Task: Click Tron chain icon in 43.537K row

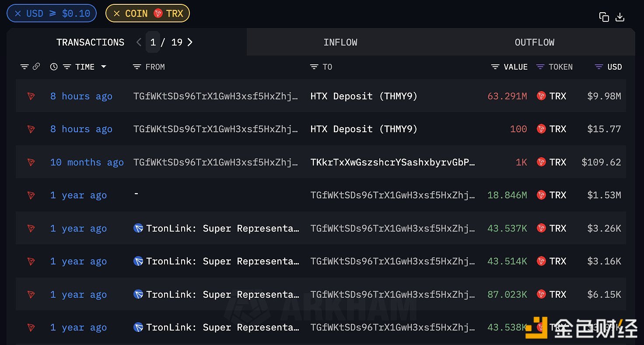Action: click(x=31, y=229)
